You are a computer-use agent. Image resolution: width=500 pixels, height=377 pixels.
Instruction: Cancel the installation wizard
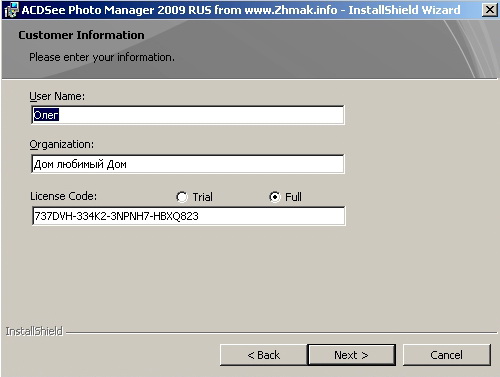pyautogui.click(x=447, y=355)
